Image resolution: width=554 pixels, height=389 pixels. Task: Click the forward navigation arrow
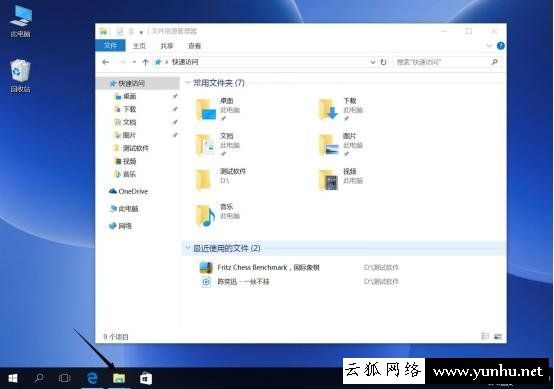coord(122,62)
